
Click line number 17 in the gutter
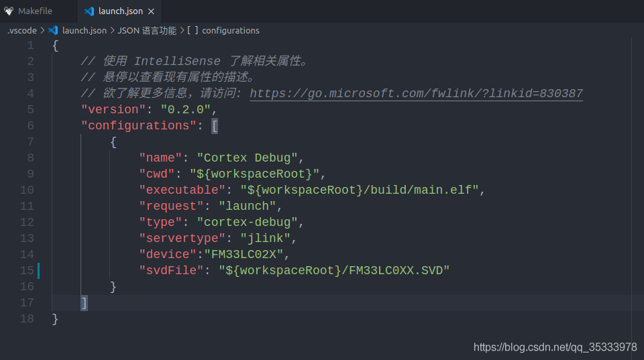[x=27, y=303]
